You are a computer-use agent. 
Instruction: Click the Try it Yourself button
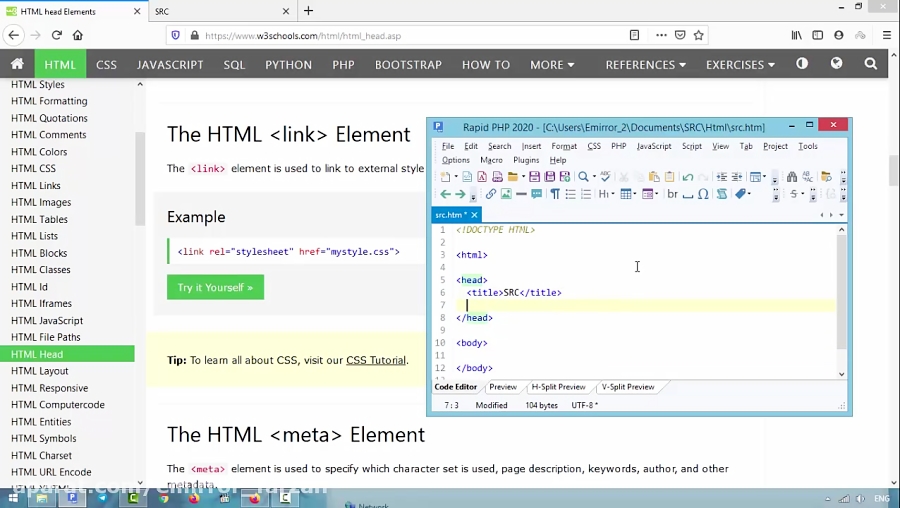215,287
